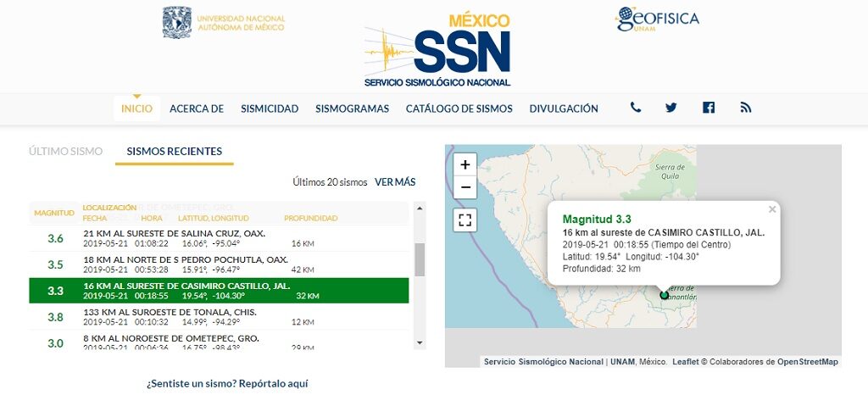Click the phone contact icon
This screenshot has width=868, height=417.
click(x=636, y=108)
